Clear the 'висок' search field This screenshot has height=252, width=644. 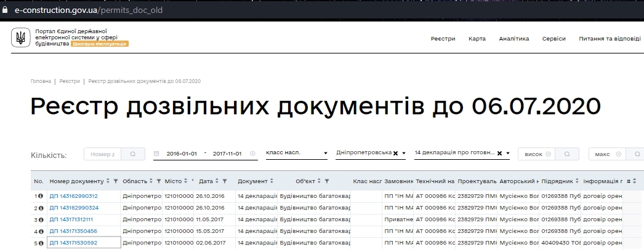[x=549, y=154]
